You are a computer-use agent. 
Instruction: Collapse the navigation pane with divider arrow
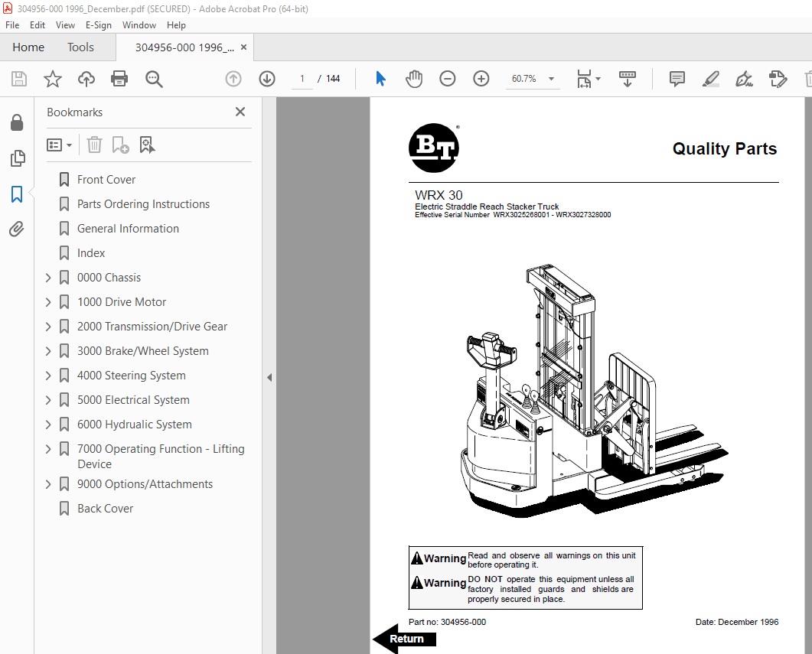[269, 377]
